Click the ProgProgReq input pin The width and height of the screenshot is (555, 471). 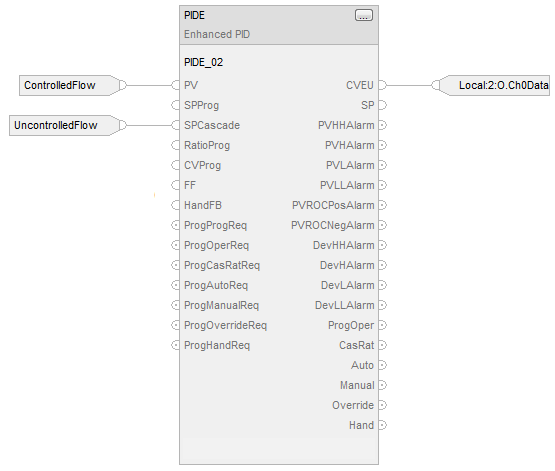coord(176,225)
